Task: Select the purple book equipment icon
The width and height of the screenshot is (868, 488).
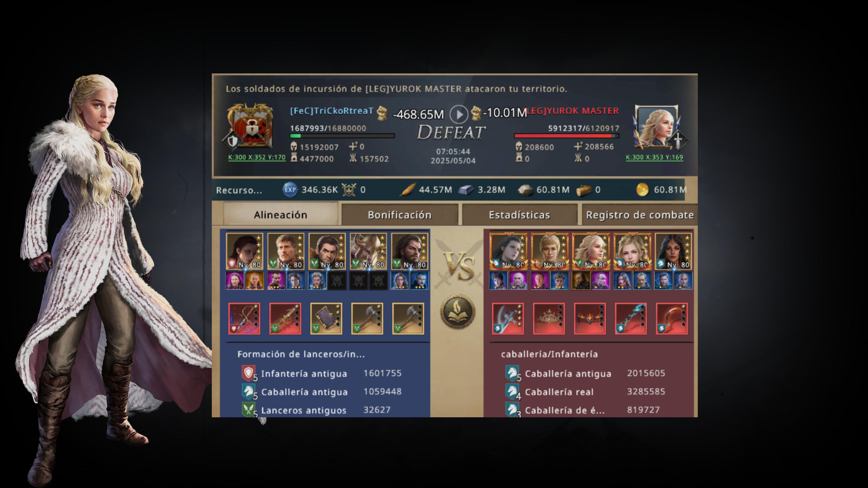Action: tap(326, 318)
